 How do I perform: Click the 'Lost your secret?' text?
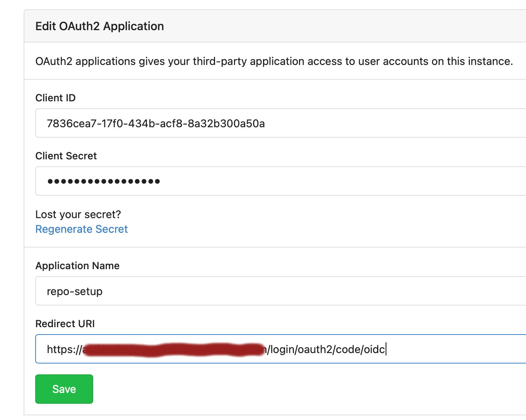78,214
